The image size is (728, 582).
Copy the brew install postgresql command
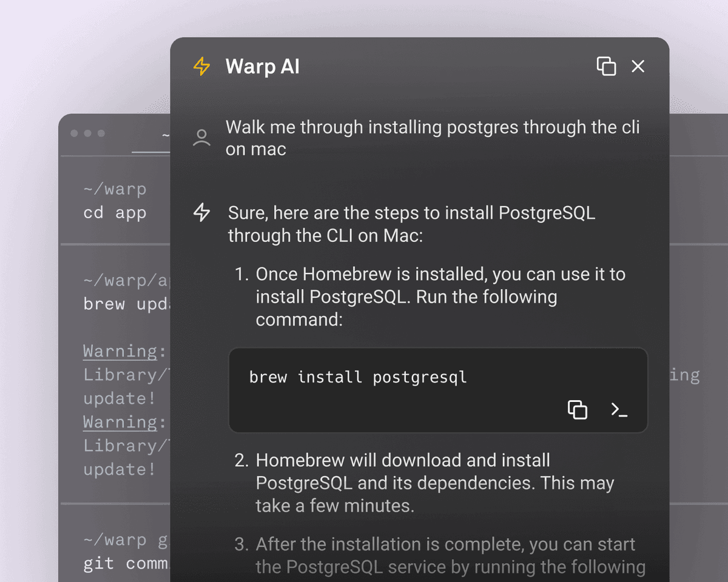(x=577, y=410)
